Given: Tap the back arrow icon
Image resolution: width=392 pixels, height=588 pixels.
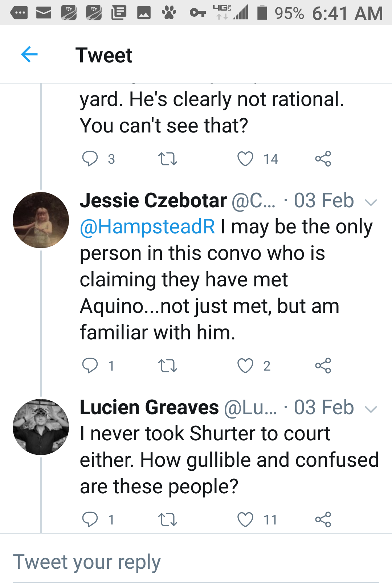Looking at the screenshot, I should (29, 55).
